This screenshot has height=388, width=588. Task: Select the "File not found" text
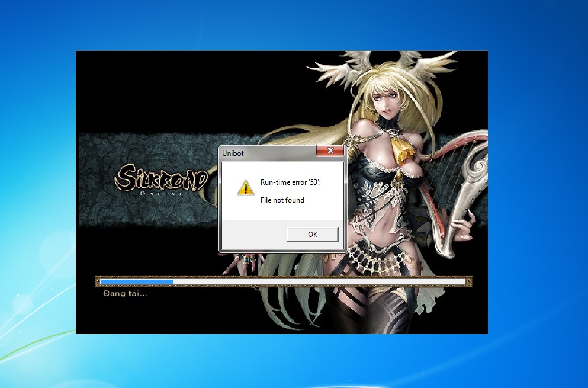[282, 200]
